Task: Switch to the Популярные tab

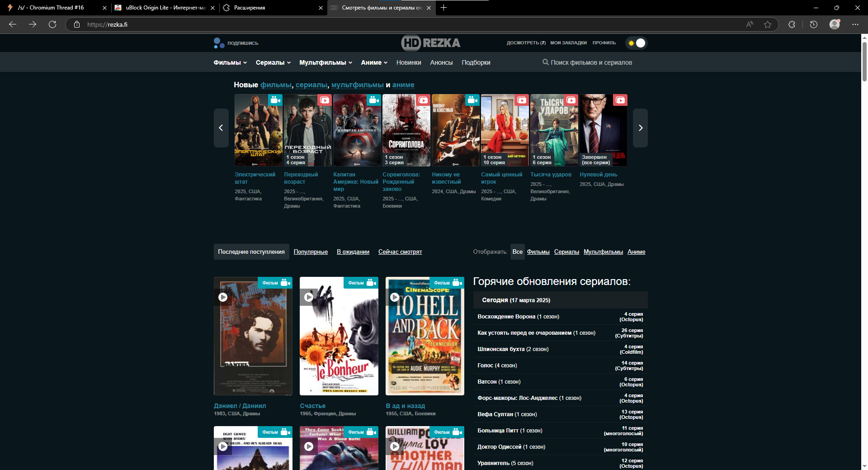Action: click(x=311, y=252)
